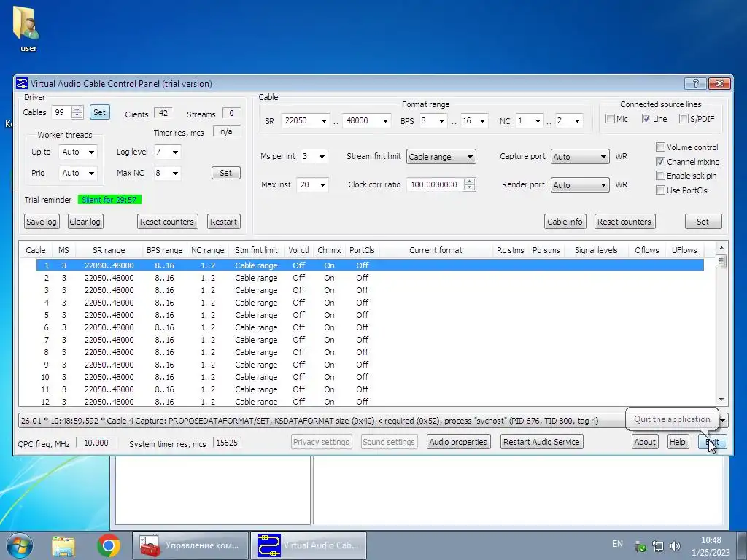Open the volume speaker tray icon
The image size is (747, 560).
click(x=675, y=546)
